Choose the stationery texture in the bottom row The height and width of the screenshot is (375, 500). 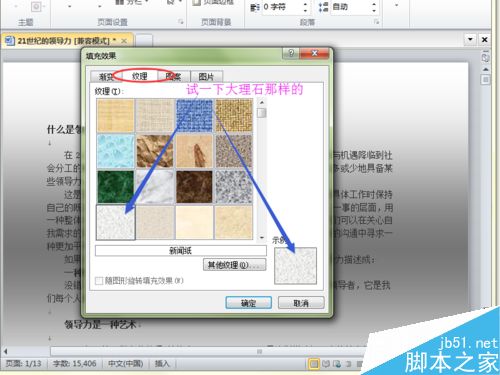coord(234,222)
